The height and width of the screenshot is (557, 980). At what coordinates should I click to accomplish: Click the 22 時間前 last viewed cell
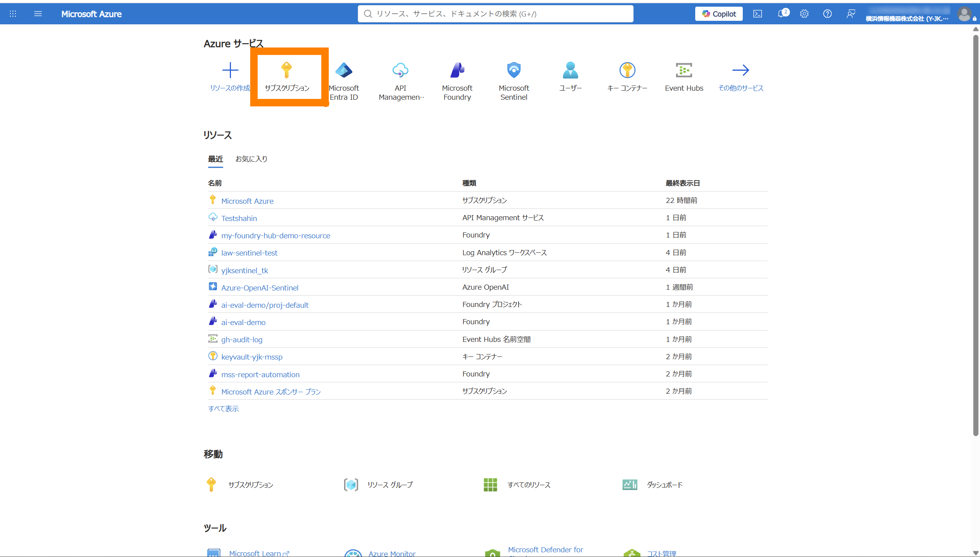(681, 200)
